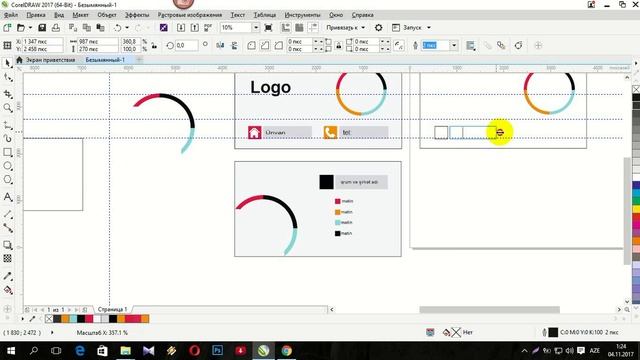Pick cyan swatch in document palette
640x360 pixels.
point(73,319)
